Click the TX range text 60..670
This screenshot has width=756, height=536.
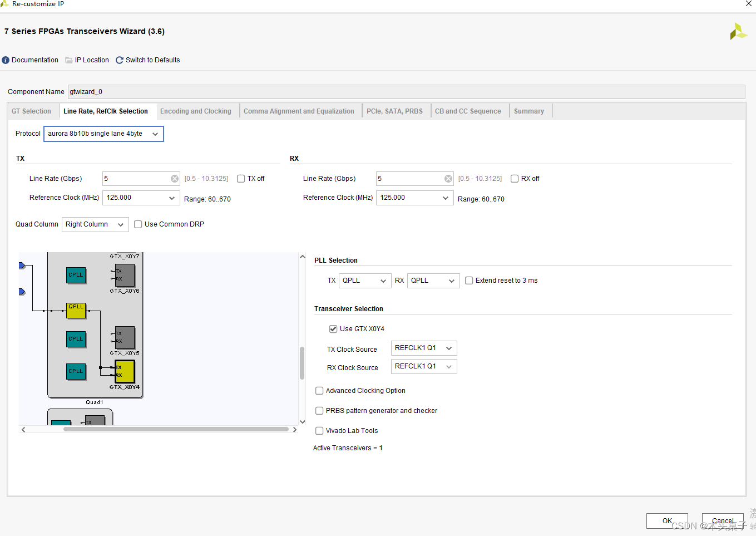tap(207, 199)
